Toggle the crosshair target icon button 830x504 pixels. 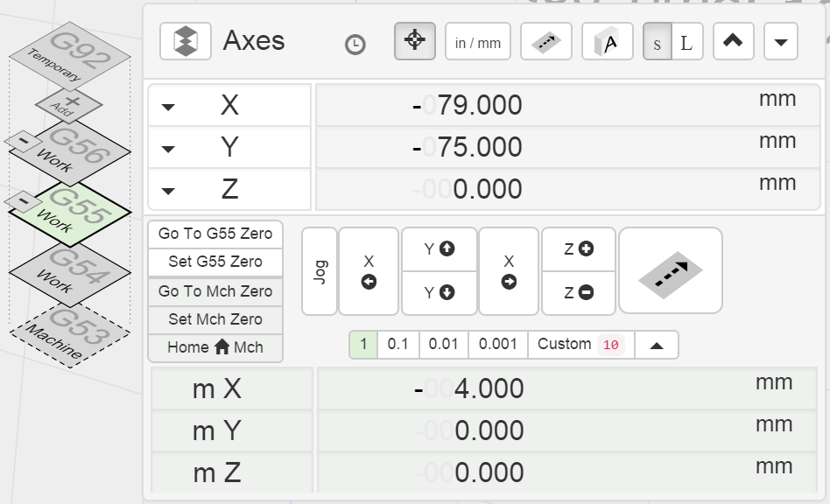[415, 41]
